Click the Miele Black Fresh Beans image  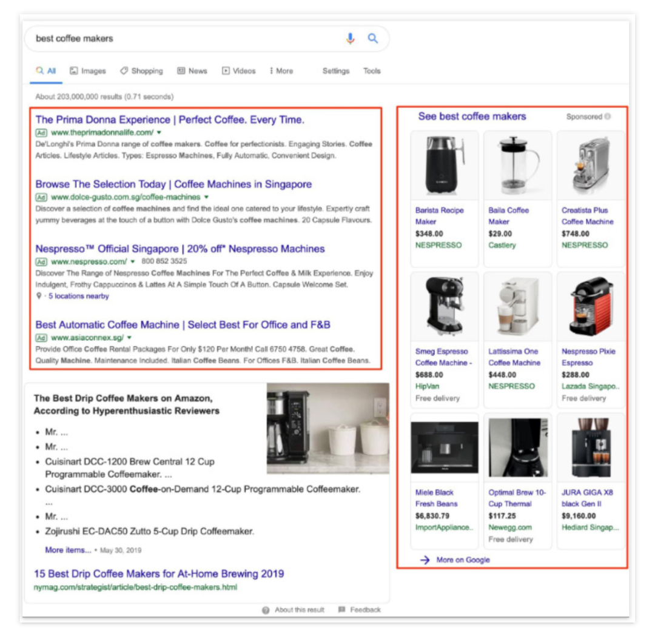point(445,448)
